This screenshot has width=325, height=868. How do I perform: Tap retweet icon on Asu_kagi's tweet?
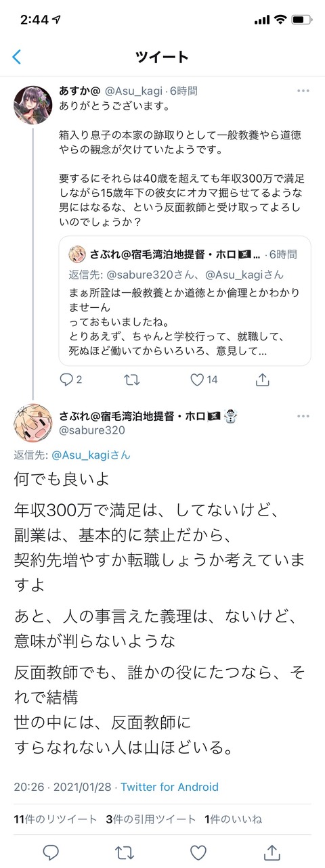[132, 380]
